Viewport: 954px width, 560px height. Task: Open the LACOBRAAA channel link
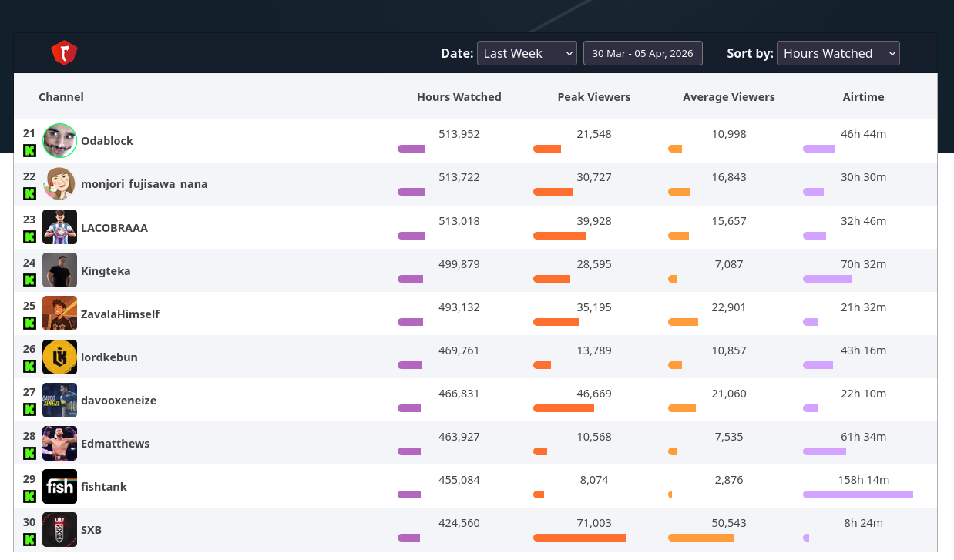pyautogui.click(x=114, y=227)
